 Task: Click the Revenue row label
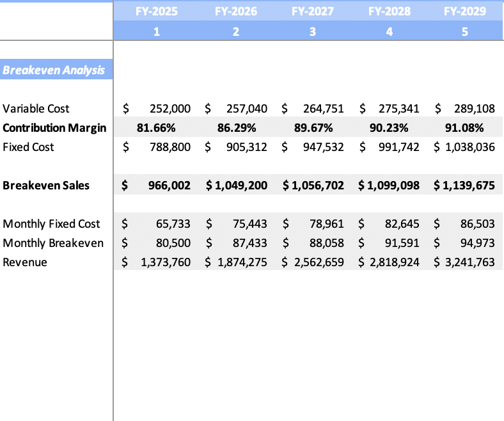[25, 262]
